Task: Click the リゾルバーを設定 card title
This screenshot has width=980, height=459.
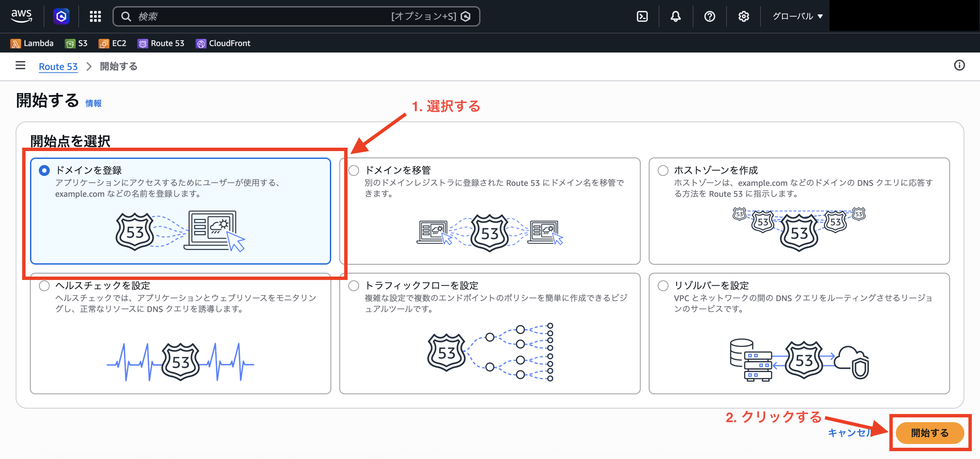Action: (711, 285)
